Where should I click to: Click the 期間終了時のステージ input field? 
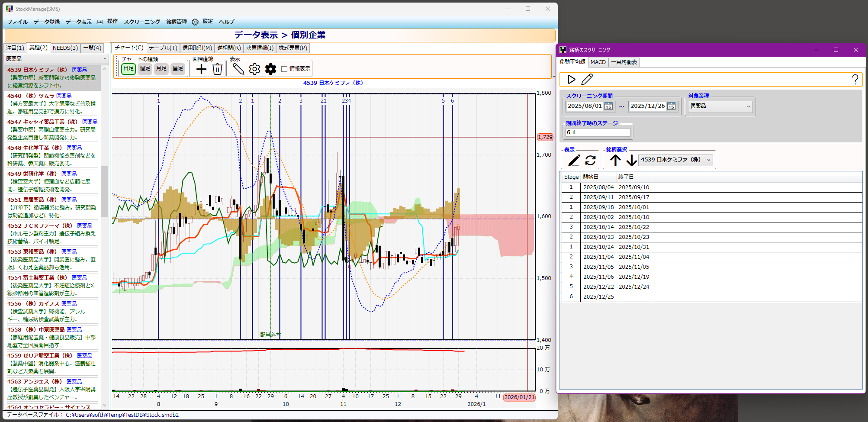click(598, 132)
